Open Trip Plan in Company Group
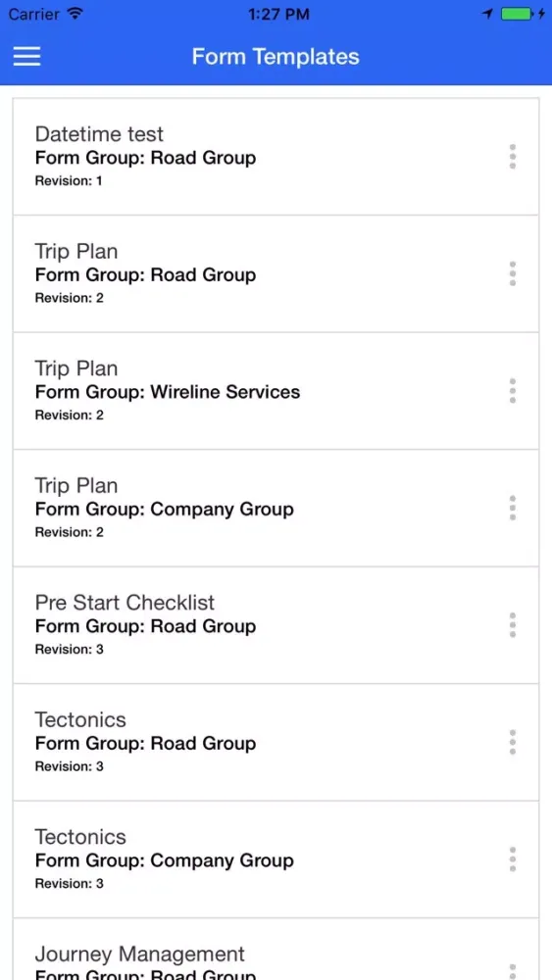552x980 pixels. tap(276, 508)
